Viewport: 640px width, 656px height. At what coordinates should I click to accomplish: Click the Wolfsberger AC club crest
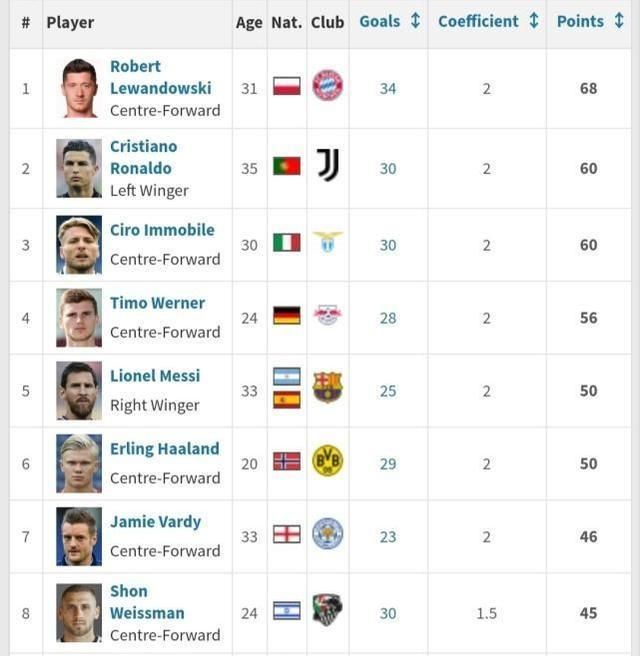[x=328, y=610]
